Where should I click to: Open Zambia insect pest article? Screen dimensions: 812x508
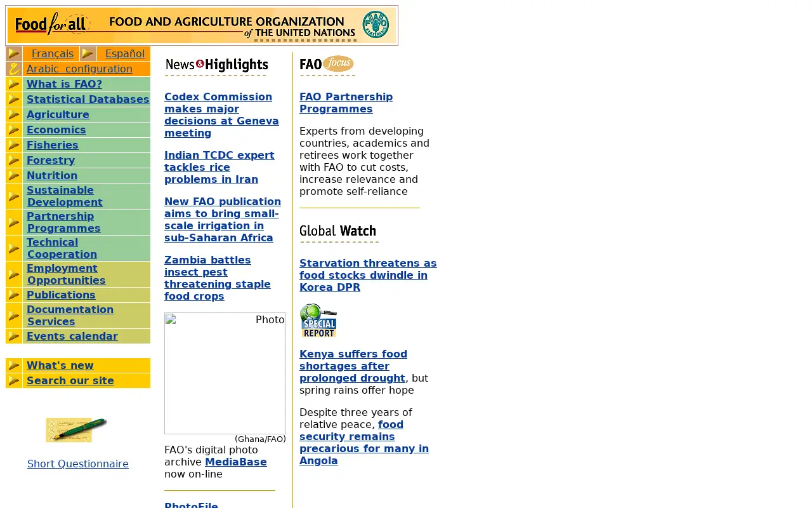point(218,278)
